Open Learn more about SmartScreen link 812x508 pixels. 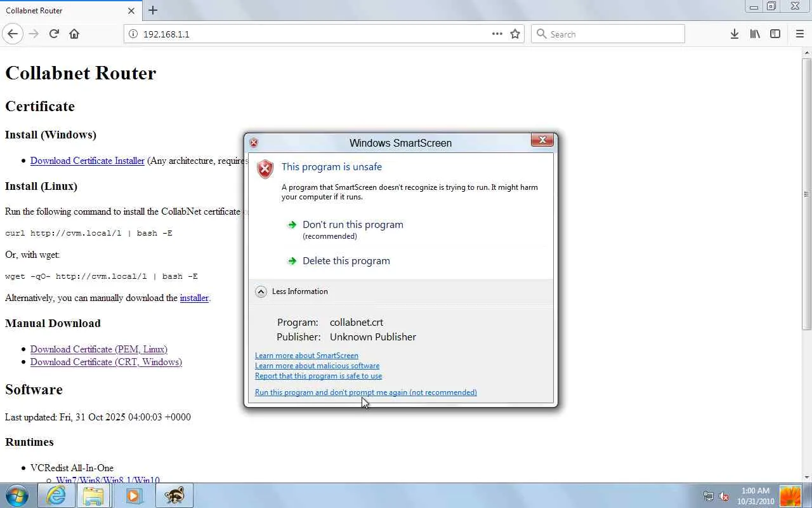point(306,356)
